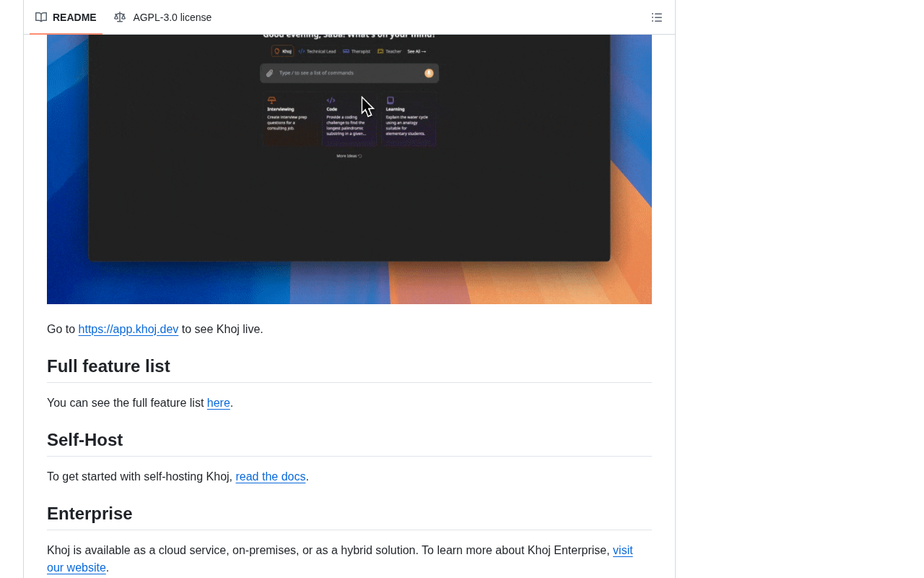Click the command input in demo image
Image resolution: width=924 pixels, height=578 pixels.
click(x=349, y=73)
